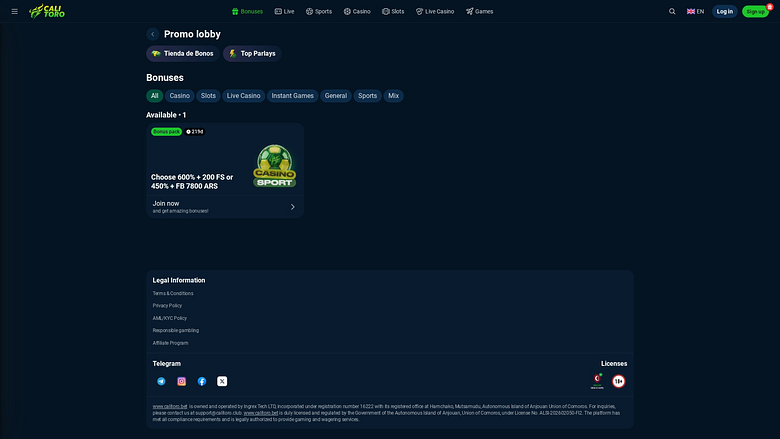This screenshot has width=780, height=439.
Task: Click the Choose 600% + 200 FS title
Action: [x=192, y=181]
